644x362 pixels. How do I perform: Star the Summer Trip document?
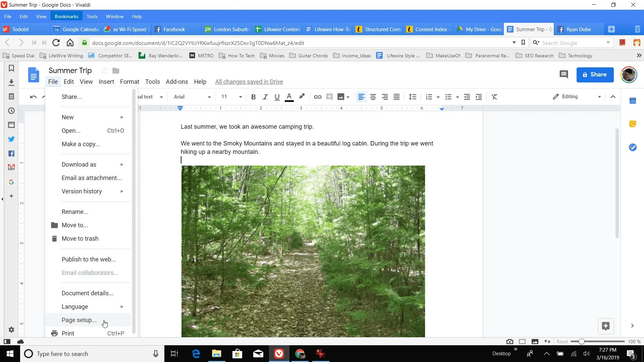coord(104,71)
